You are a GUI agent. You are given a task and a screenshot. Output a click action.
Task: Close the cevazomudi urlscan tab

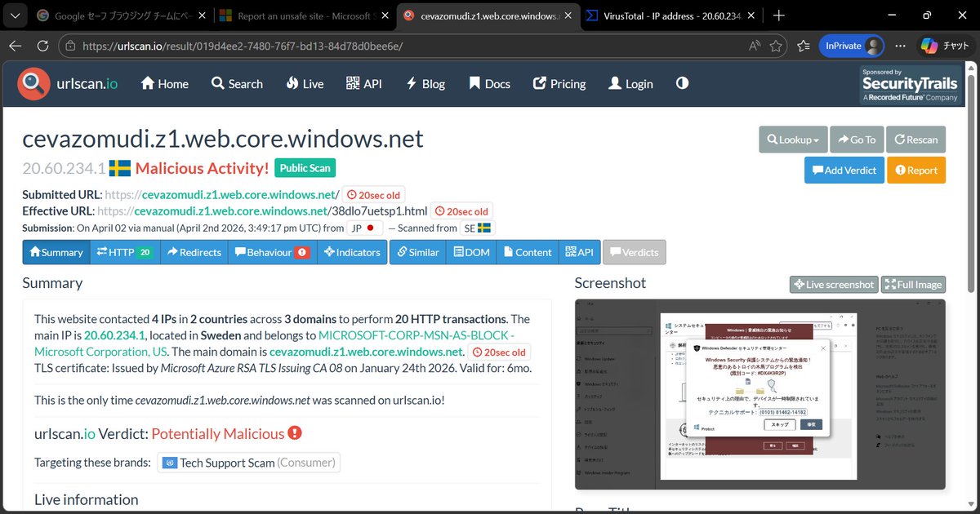(x=568, y=16)
